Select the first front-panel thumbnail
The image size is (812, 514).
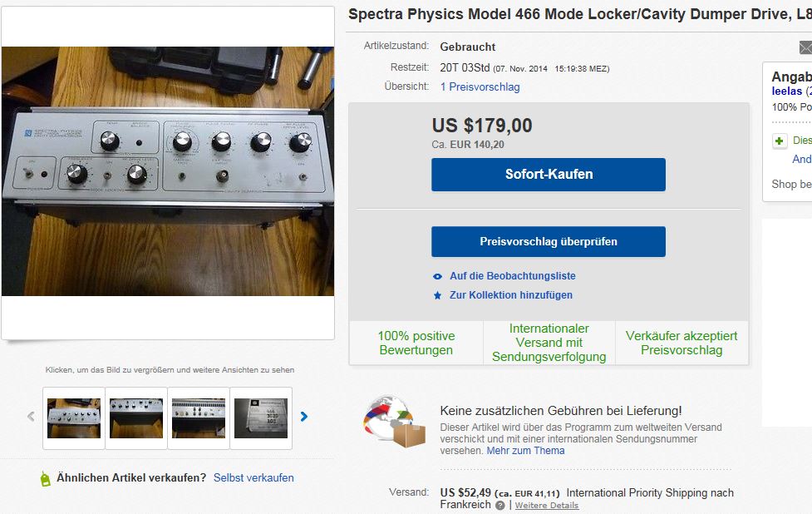click(x=74, y=418)
